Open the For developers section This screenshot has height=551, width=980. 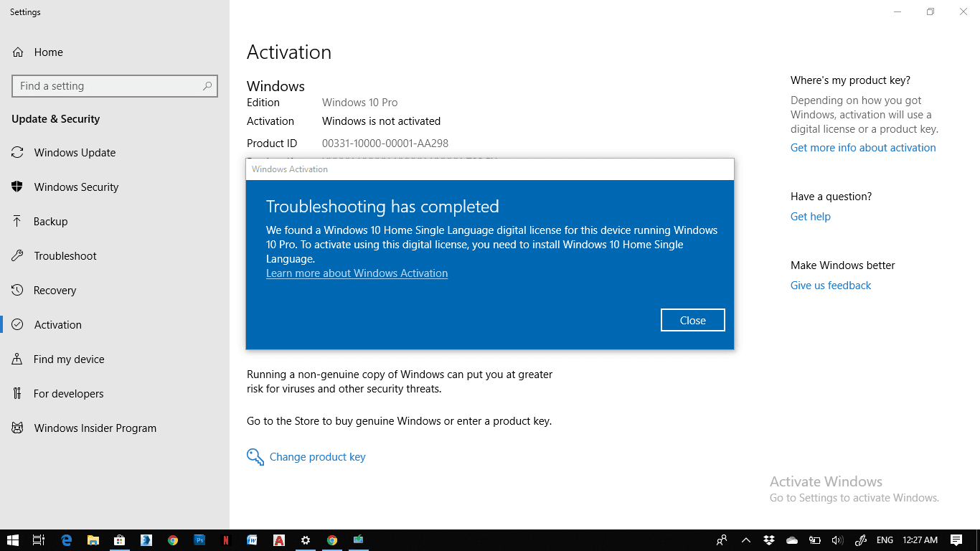coord(68,394)
